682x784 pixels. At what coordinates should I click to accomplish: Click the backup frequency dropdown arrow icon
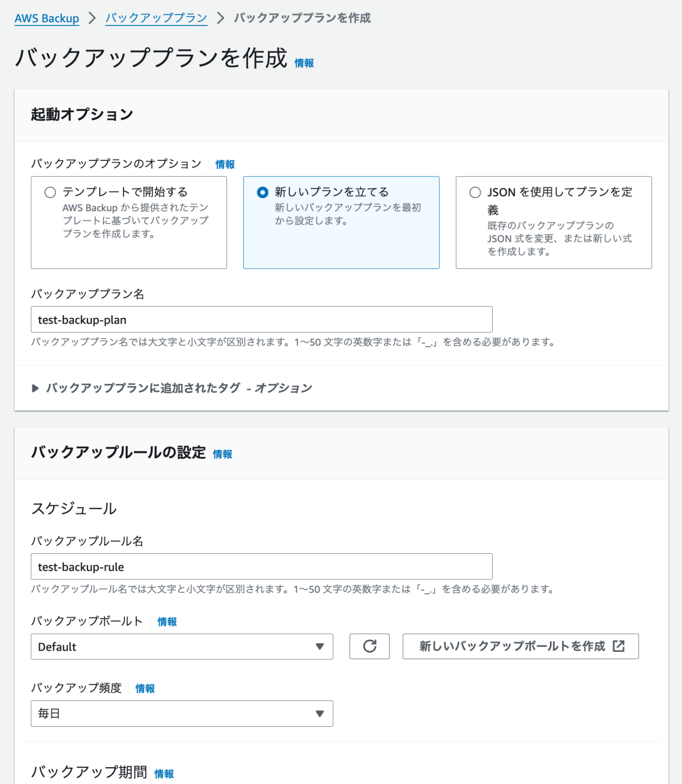coord(320,714)
